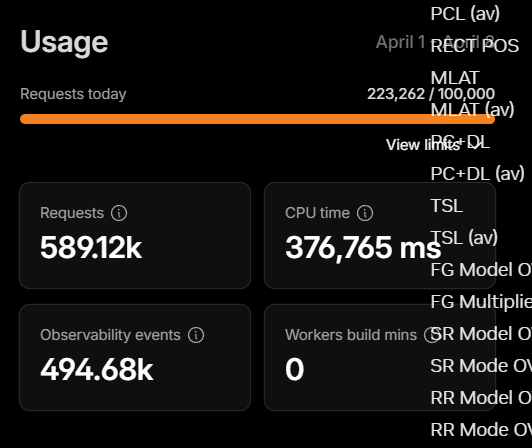Click the Observability events info icon
This screenshot has width=532, height=448.
point(196,335)
